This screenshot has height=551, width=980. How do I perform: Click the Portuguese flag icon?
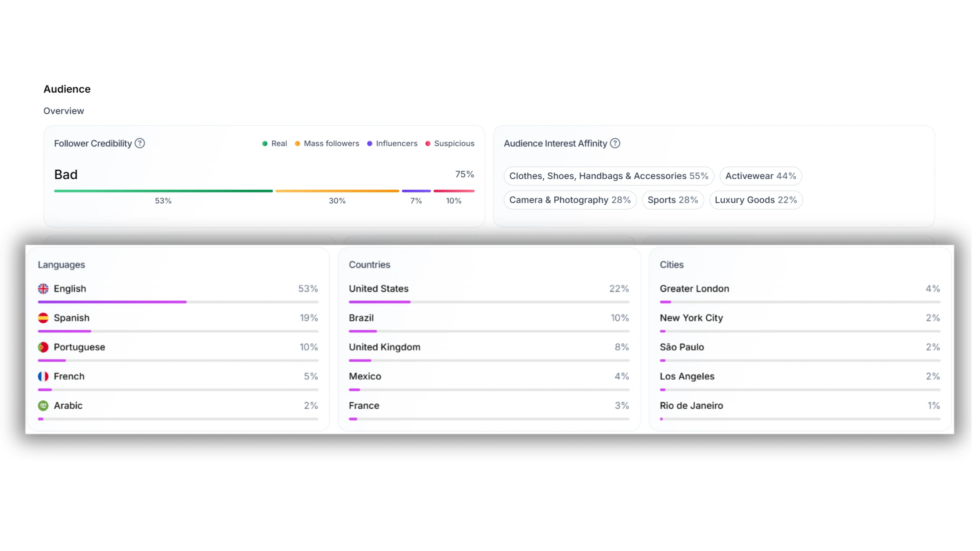43,347
